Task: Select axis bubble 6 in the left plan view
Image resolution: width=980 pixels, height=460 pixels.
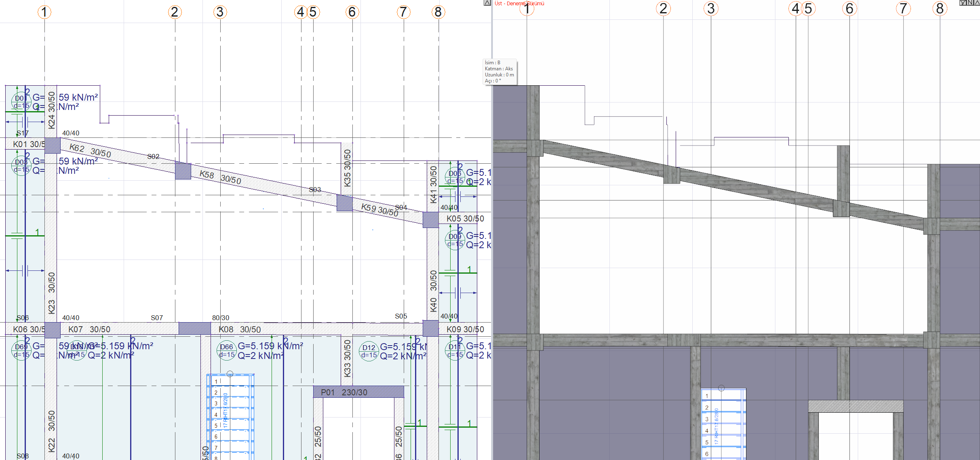Action: tap(352, 12)
